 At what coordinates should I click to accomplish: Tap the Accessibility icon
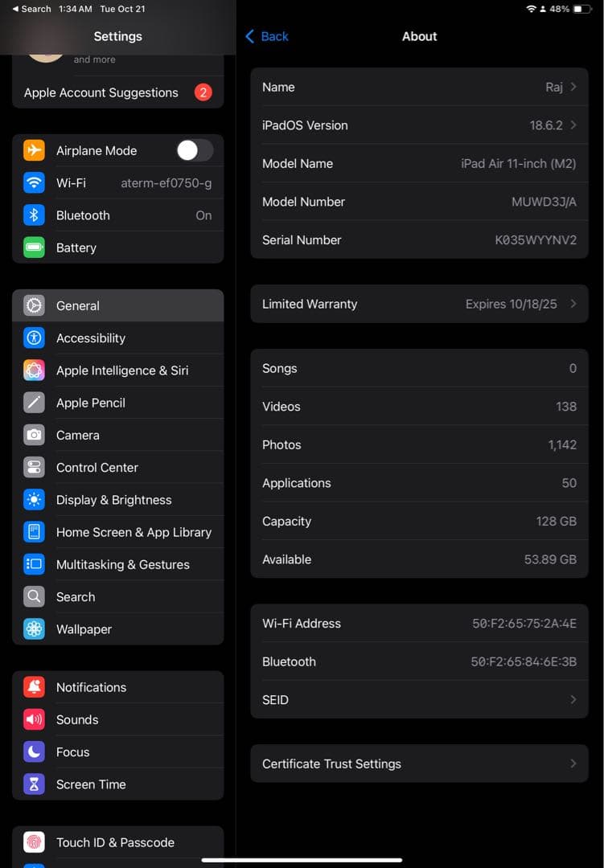point(34,338)
